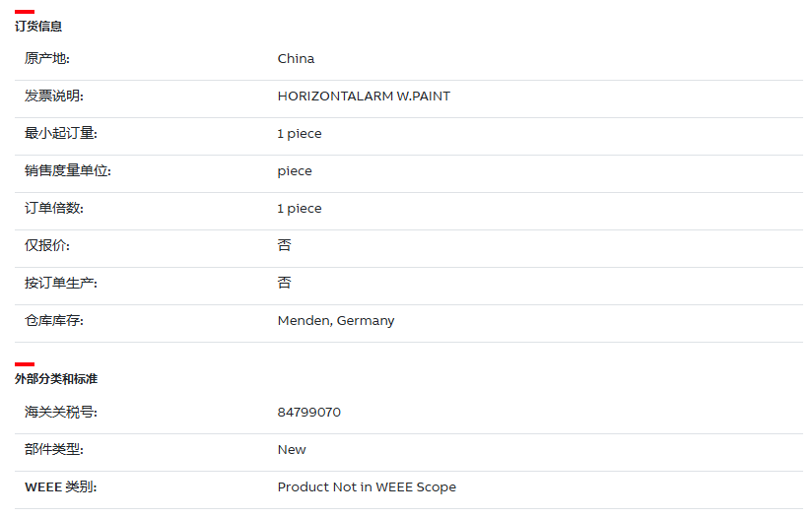The height and width of the screenshot is (517, 812).
Task: Click the Product Not in WEEE Scope text
Action: pyautogui.click(x=367, y=487)
